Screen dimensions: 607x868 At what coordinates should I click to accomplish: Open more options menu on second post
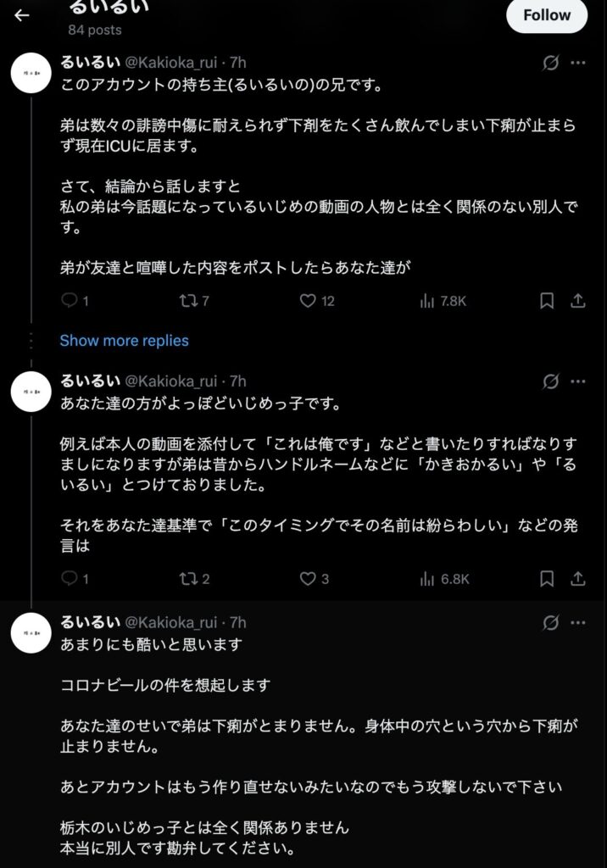577,381
